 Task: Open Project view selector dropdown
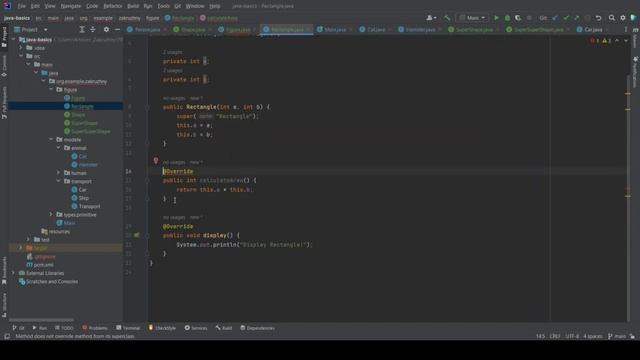[31, 29]
